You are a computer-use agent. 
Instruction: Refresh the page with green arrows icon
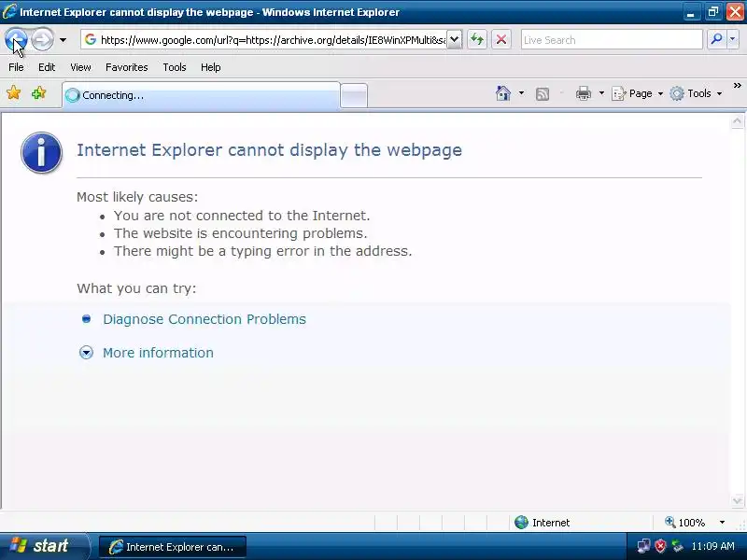[x=477, y=39]
